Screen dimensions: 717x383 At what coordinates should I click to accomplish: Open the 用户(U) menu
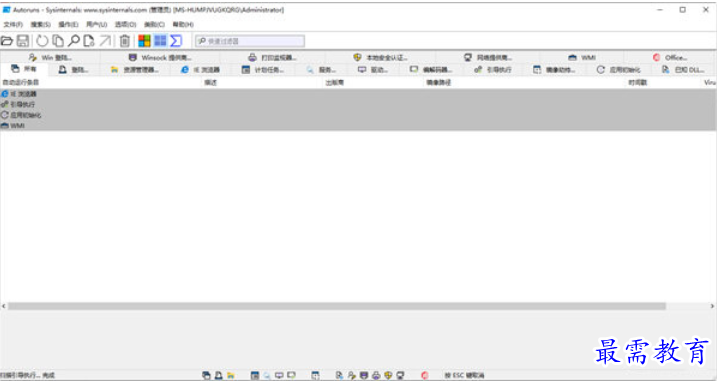coord(96,24)
